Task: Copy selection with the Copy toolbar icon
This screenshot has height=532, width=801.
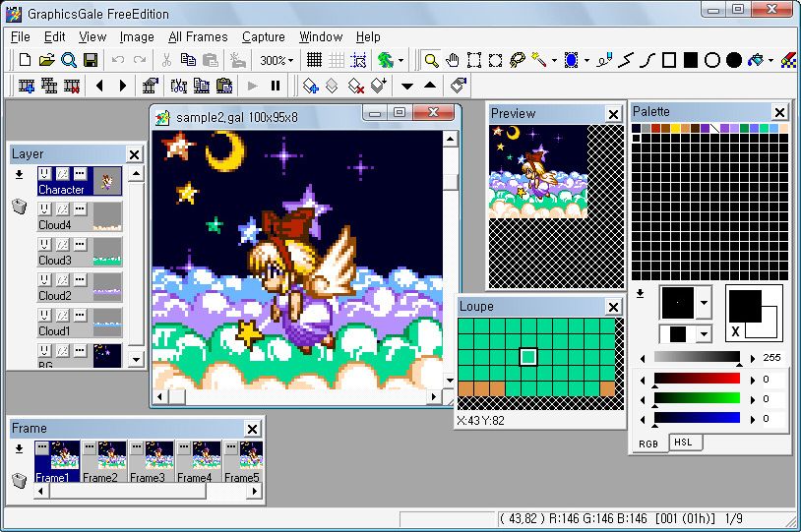Action: (x=188, y=60)
